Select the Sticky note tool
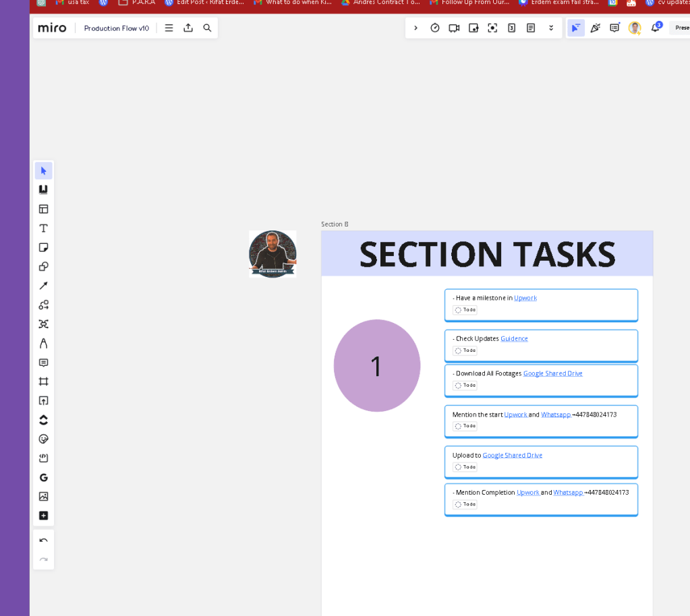 tap(44, 247)
